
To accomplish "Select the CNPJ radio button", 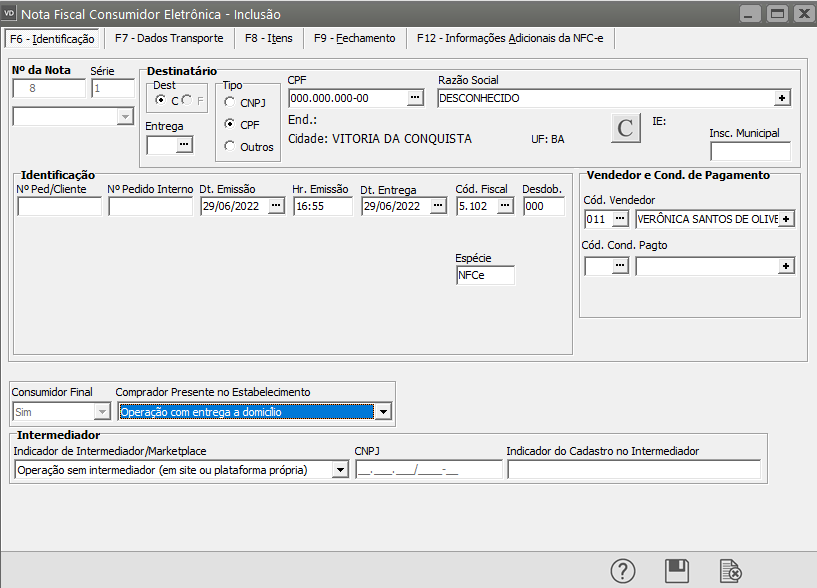I will coord(231,102).
